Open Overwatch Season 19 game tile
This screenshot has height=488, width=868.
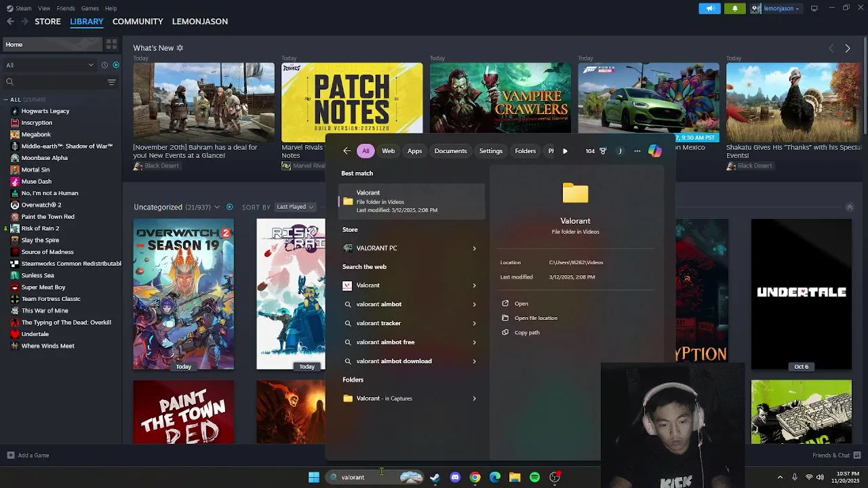(184, 294)
